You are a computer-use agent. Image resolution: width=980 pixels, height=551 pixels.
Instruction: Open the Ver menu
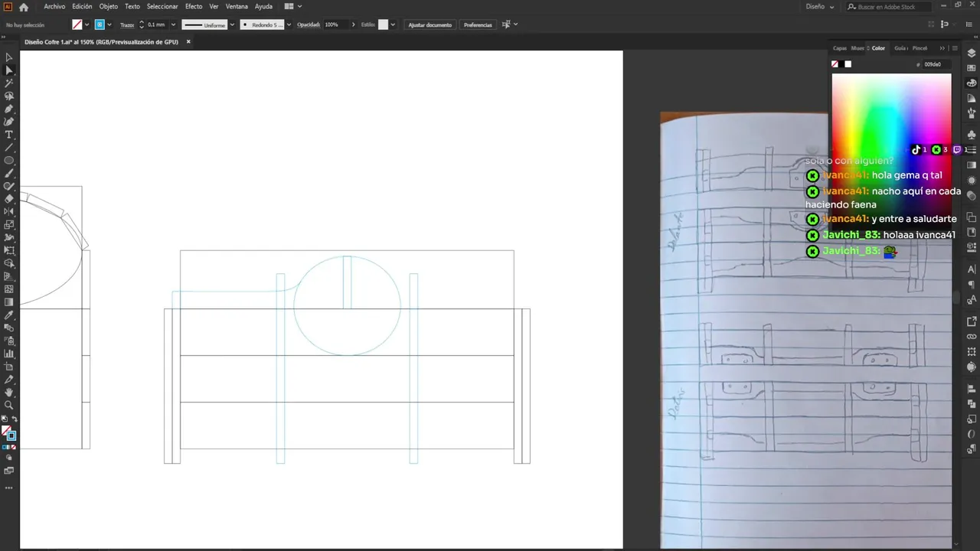(214, 7)
